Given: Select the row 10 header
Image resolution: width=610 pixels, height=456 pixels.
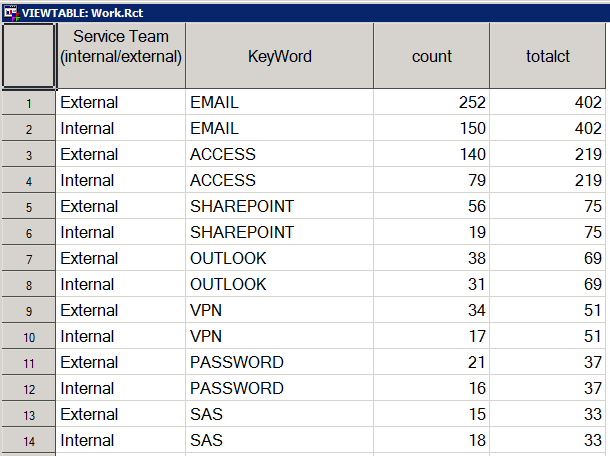Looking at the screenshot, I should coord(28,337).
